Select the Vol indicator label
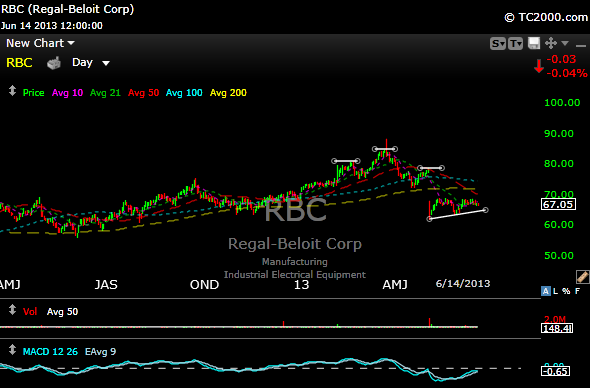 click(30, 312)
